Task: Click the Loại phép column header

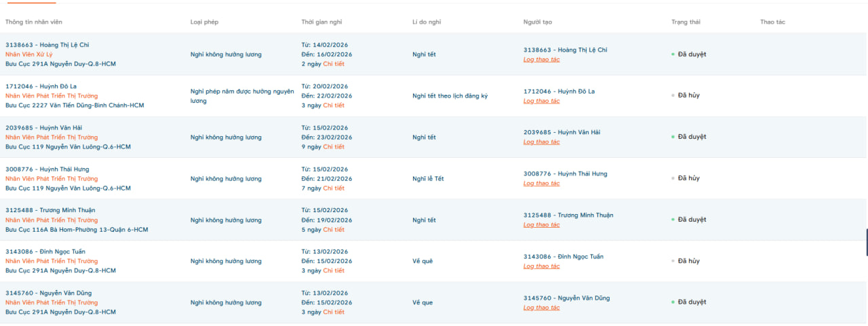Action: click(205, 22)
